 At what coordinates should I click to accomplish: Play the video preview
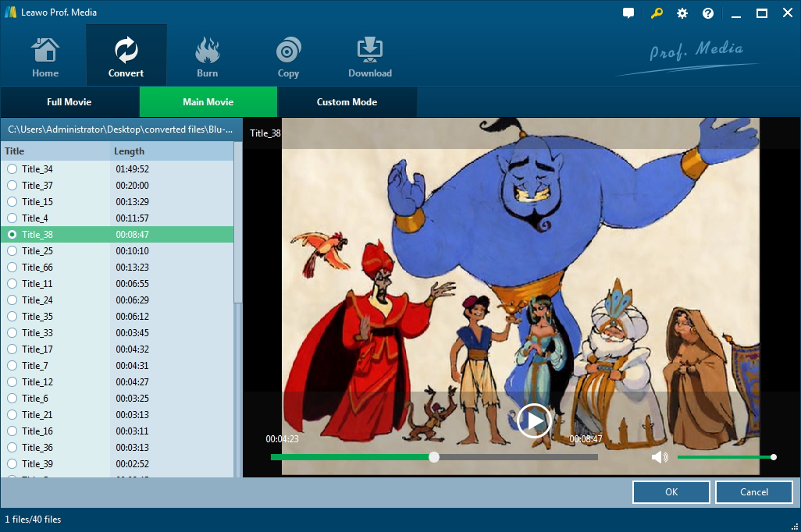(x=534, y=420)
